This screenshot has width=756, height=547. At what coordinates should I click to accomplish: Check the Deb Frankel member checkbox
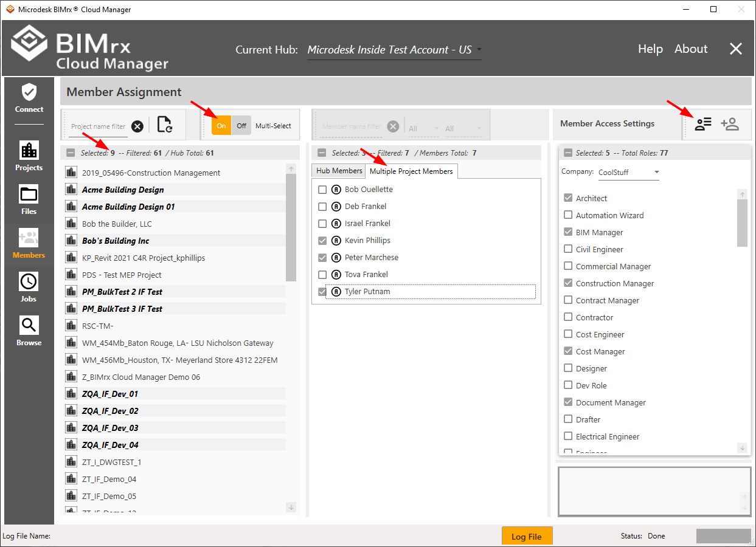[x=322, y=207]
